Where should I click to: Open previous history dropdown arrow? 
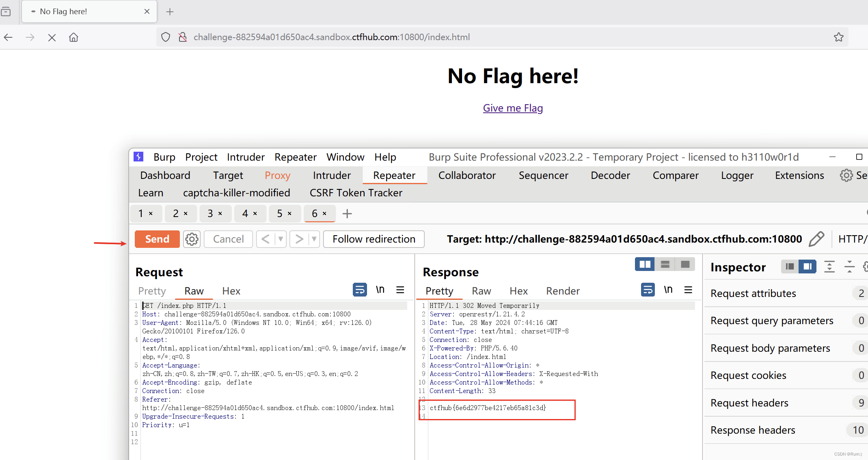281,239
